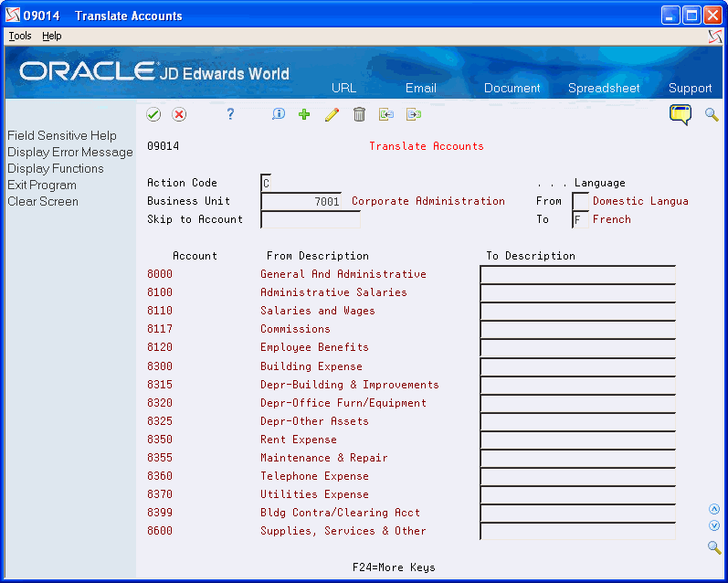The image size is (728, 583).
Task: Click 'Corporate Administration' text
Action: point(428,201)
